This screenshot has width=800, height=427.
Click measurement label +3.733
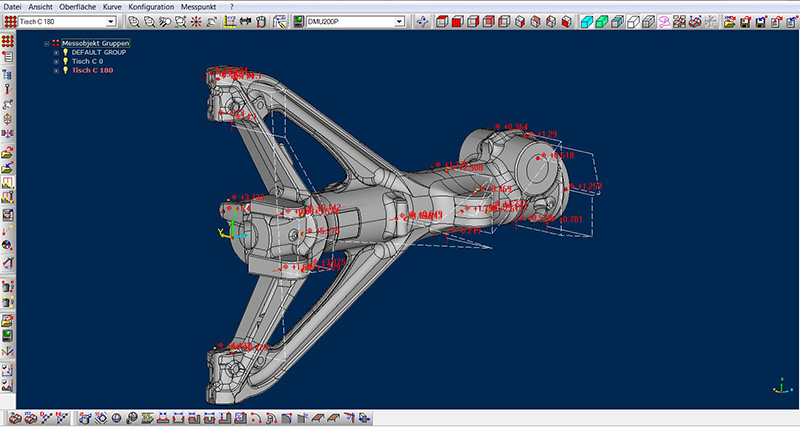(x=253, y=197)
